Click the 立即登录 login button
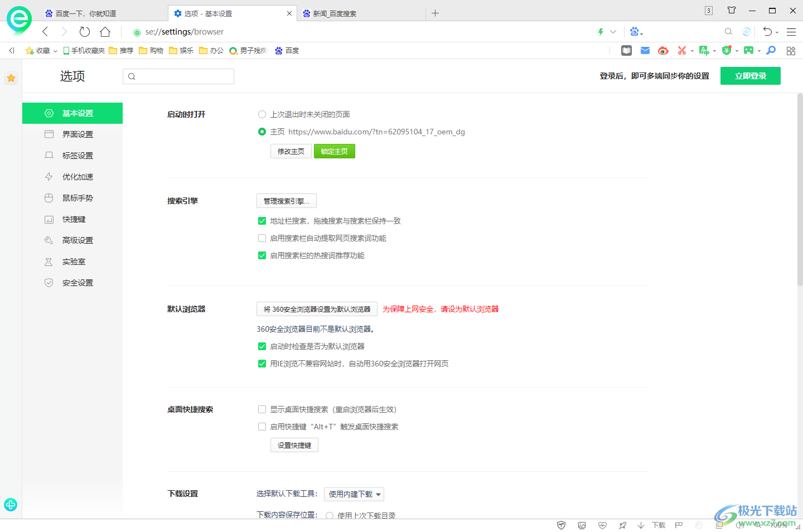 pos(751,76)
